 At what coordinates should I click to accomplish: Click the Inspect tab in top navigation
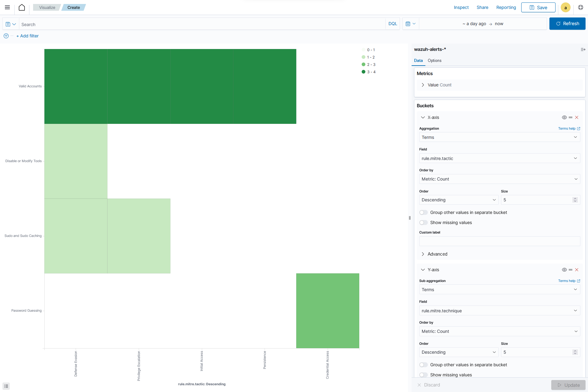click(x=461, y=7)
